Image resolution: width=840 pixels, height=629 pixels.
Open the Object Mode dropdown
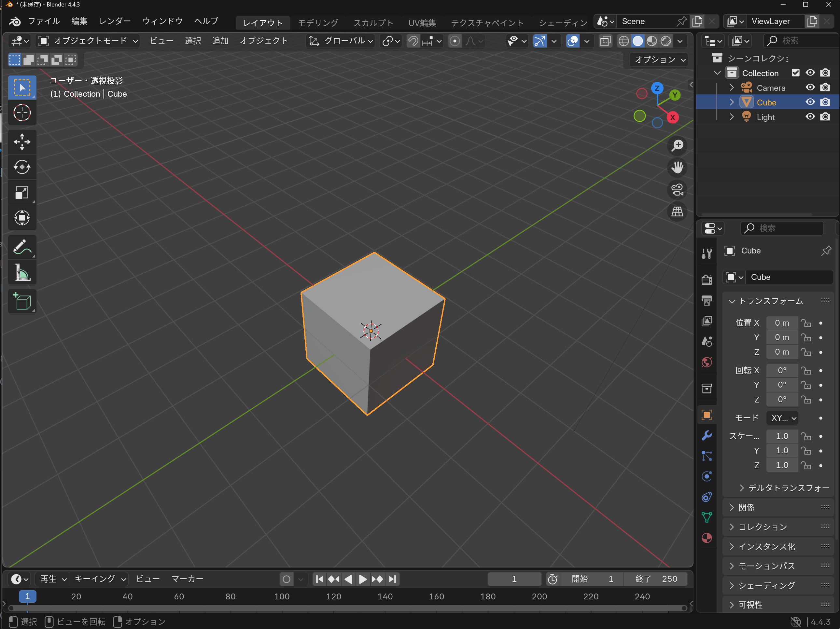click(88, 41)
